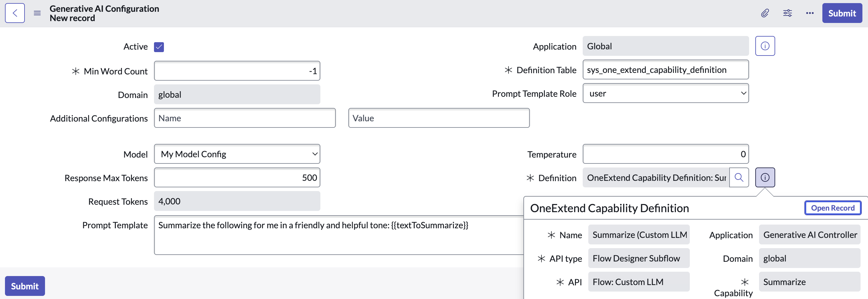Click the 'Active' field label
The image size is (868, 299).
point(135,47)
